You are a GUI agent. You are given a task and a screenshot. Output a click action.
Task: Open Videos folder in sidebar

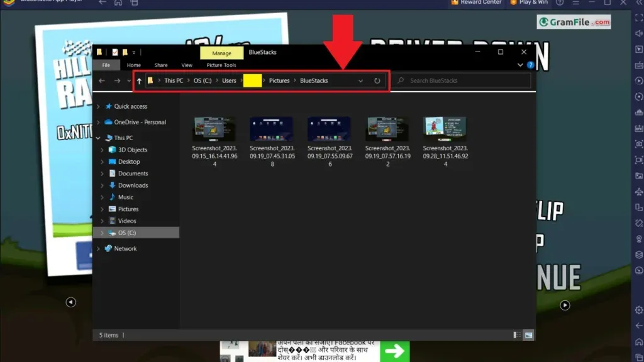(x=127, y=221)
